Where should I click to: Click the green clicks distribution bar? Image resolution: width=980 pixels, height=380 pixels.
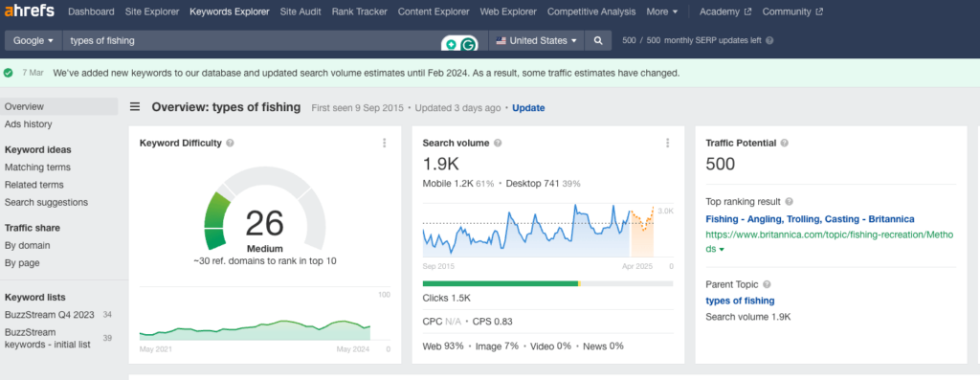click(x=501, y=283)
